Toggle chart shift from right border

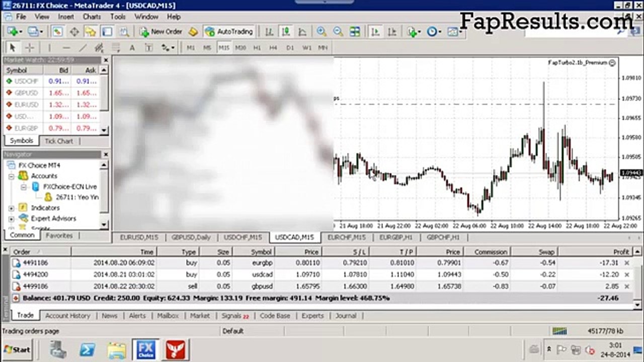[x=392, y=32]
